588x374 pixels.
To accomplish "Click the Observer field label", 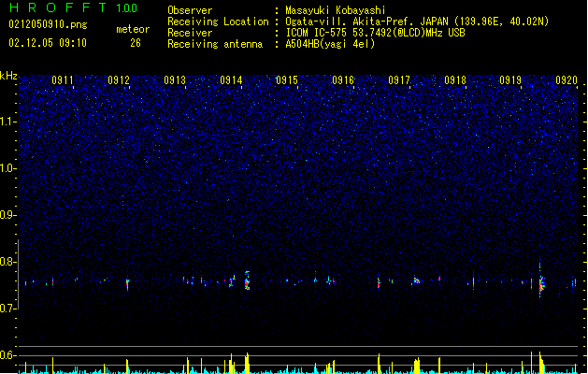I will tap(190, 10).
